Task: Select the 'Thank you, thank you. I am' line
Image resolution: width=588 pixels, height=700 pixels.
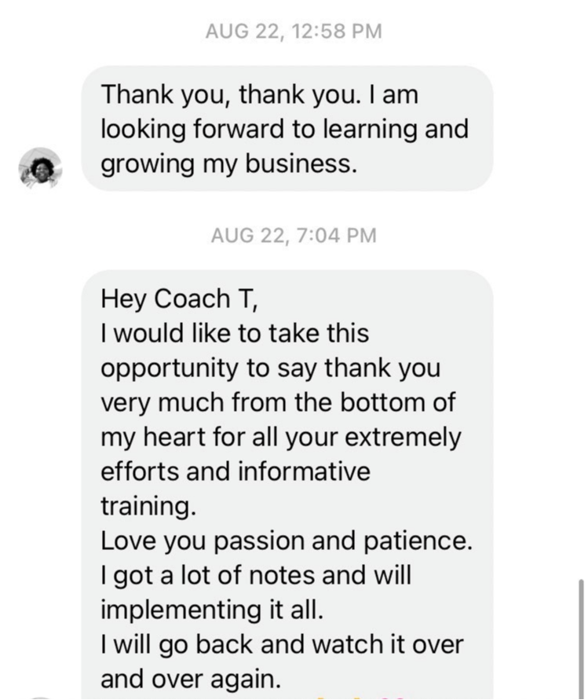Action: [x=260, y=95]
